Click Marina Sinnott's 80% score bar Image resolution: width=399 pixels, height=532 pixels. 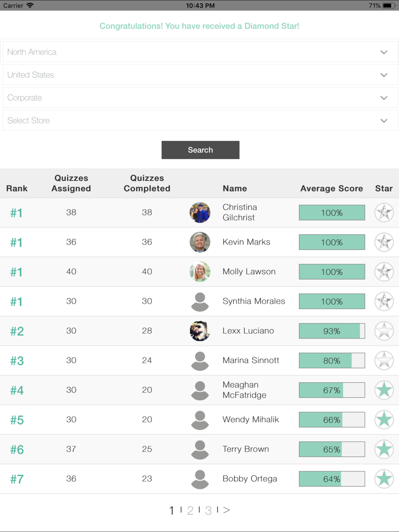[332, 361]
